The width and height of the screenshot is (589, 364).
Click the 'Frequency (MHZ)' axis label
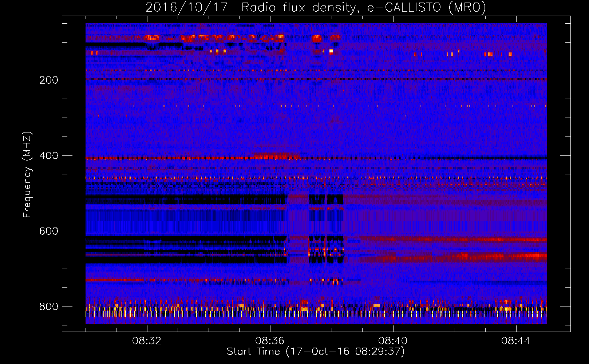pyautogui.click(x=27, y=174)
